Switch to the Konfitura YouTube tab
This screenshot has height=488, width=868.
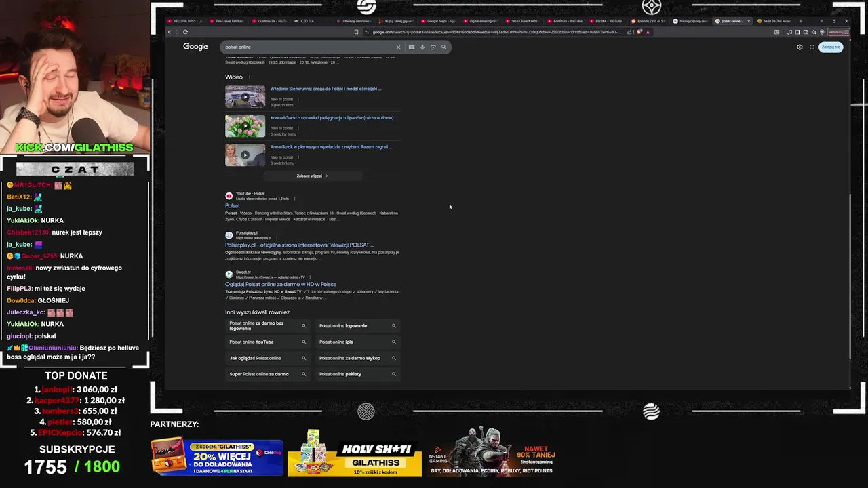pyautogui.click(x=565, y=21)
